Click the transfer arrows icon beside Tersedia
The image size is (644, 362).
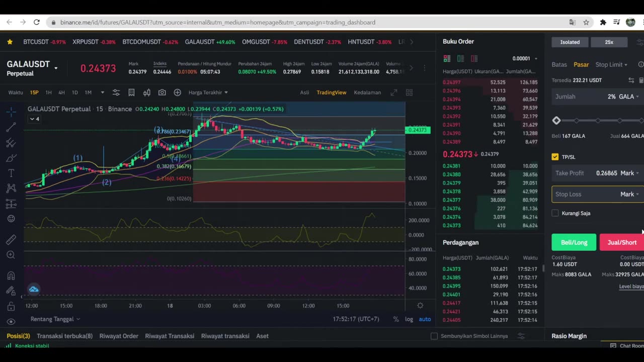(x=631, y=80)
